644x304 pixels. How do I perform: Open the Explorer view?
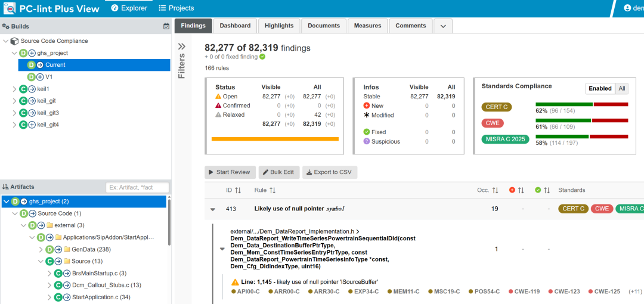129,8
